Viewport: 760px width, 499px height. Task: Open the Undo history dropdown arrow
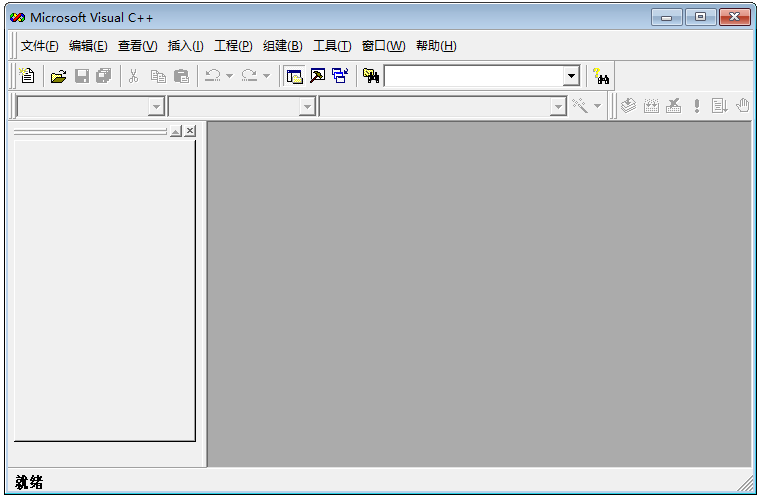229,76
